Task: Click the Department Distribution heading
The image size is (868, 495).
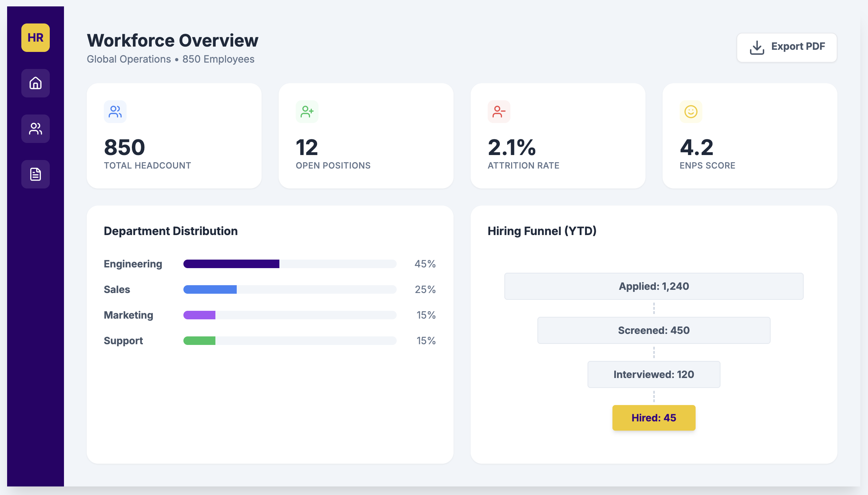Action: pos(171,231)
